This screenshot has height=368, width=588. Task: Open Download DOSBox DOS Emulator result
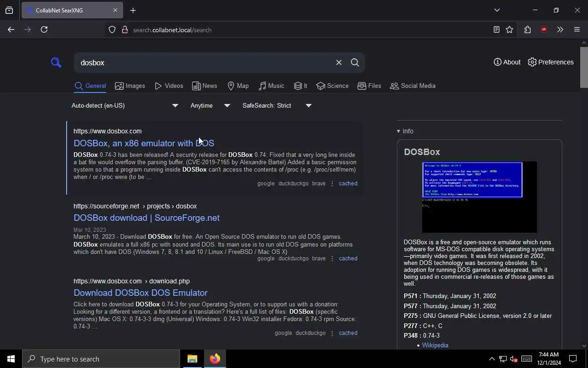coord(141,293)
